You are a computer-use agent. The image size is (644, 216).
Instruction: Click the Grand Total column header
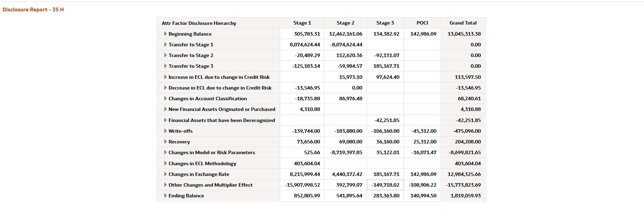coord(463,23)
